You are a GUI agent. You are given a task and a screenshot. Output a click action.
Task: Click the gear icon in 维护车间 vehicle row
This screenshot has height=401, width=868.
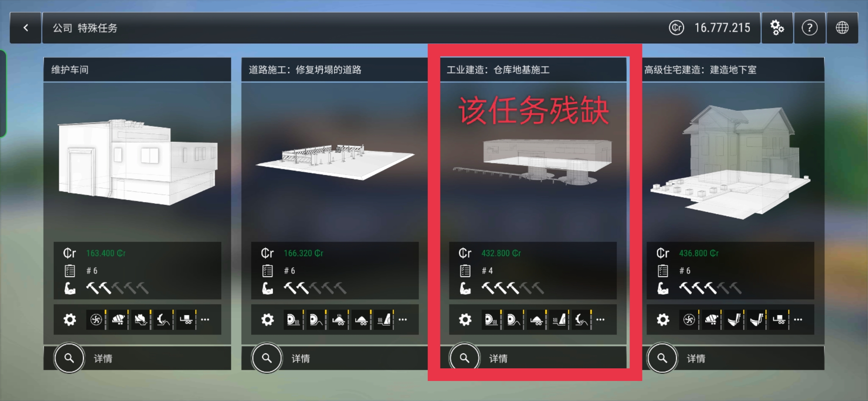(x=70, y=319)
